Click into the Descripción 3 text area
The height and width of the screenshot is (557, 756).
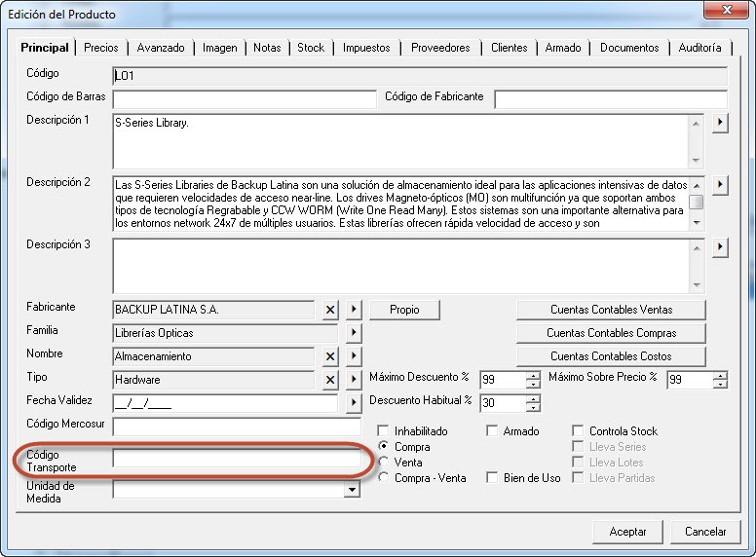tap(400, 266)
